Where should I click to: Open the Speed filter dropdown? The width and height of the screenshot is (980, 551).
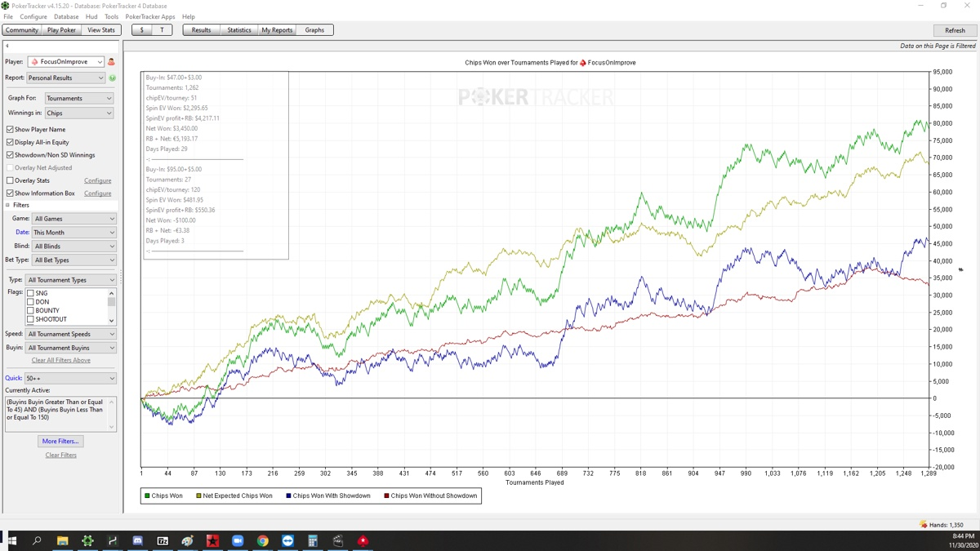point(71,334)
